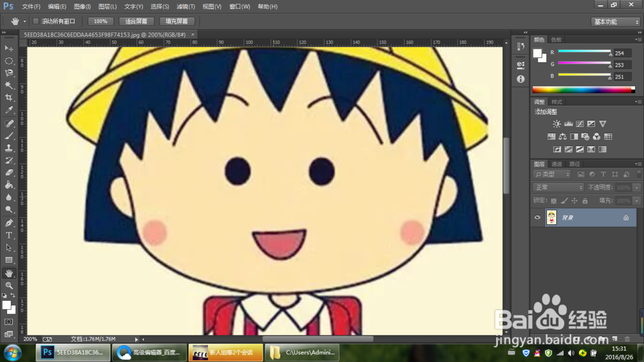Select the Pen tool

coord(8,223)
